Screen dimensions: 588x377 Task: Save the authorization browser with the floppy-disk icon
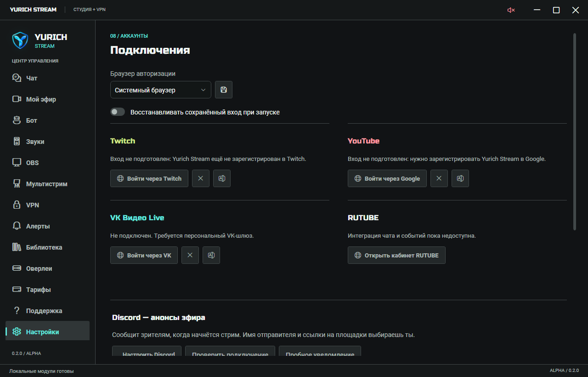pyautogui.click(x=224, y=90)
